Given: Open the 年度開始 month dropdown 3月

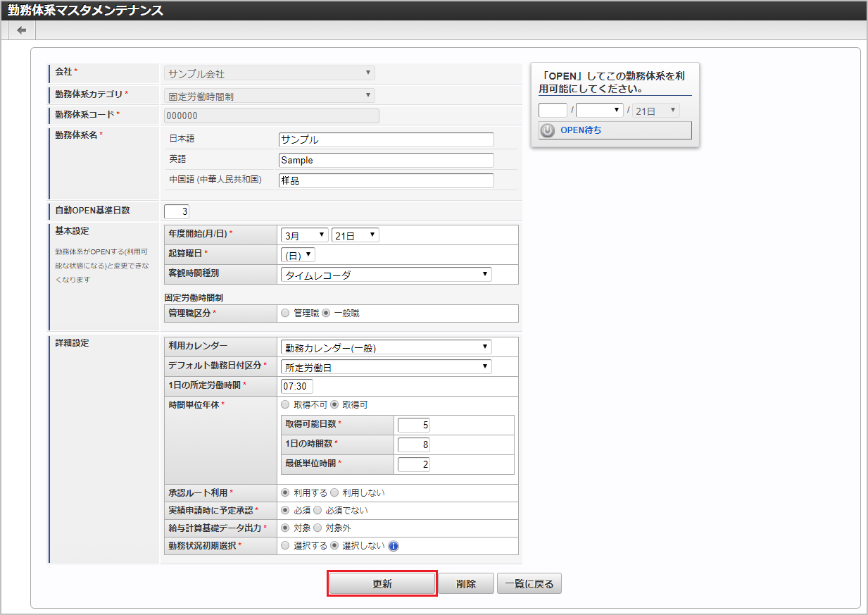Looking at the screenshot, I should click(x=304, y=235).
